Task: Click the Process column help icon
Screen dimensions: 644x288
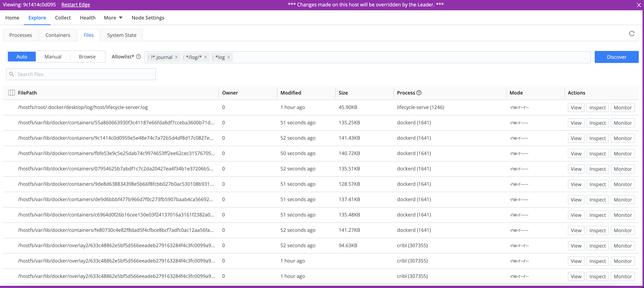Action: coord(419,93)
